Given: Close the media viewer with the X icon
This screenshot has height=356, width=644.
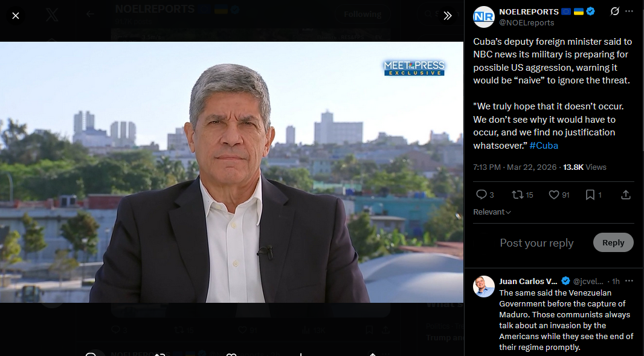Looking at the screenshot, I should [16, 16].
